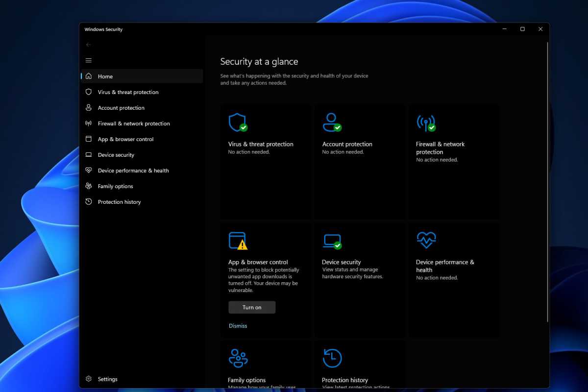Open Device security from sidebar

tap(142, 154)
